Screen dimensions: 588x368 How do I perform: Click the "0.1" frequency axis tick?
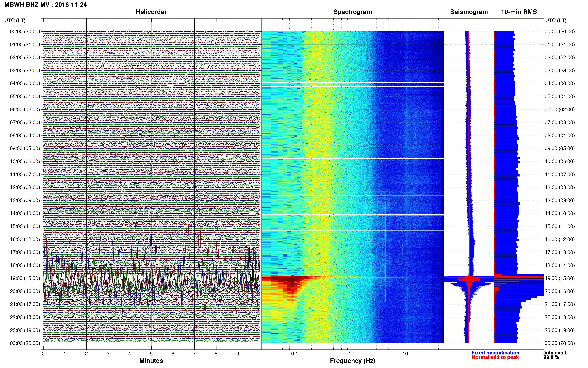point(295,354)
